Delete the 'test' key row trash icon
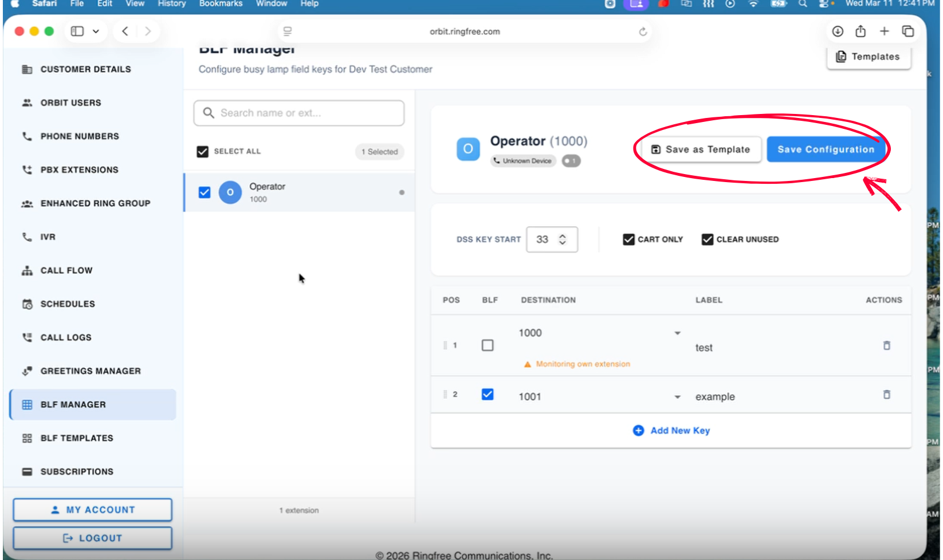Image resolution: width=943 pixels, height=560 pixels. point(886,345)
